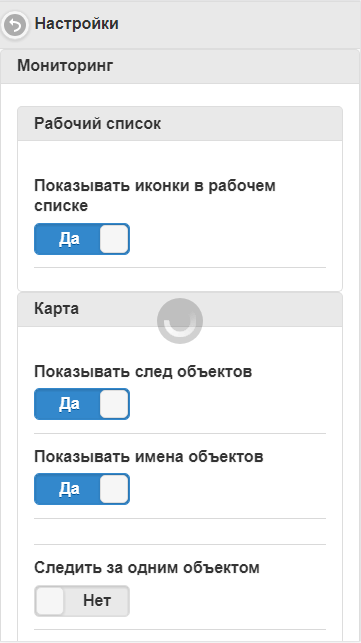
Task: Collapse the Карта panel header
Action: click(180, 309)
